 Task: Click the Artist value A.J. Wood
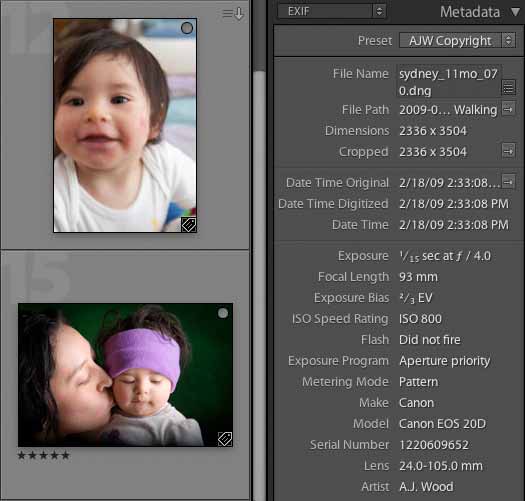426,487
